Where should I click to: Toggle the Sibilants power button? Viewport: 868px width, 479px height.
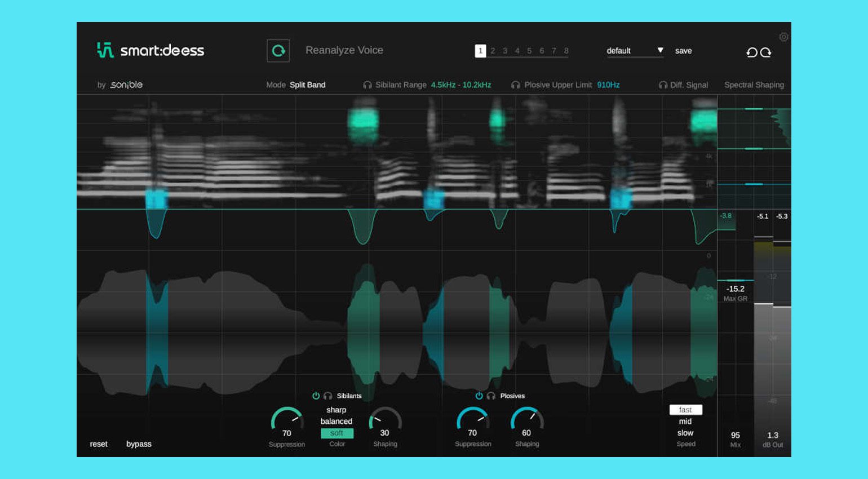[316, 396]
